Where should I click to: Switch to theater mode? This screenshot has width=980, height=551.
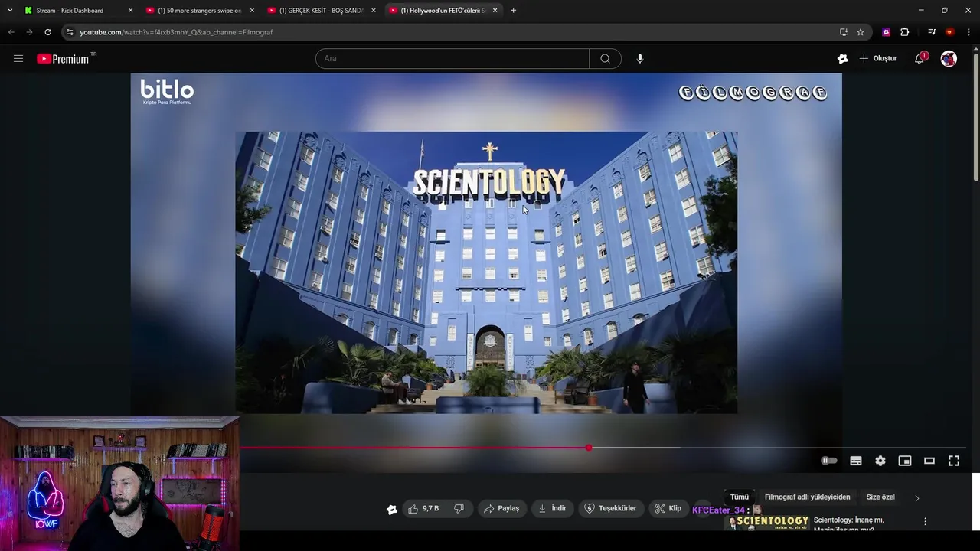(x=929, y=461)
